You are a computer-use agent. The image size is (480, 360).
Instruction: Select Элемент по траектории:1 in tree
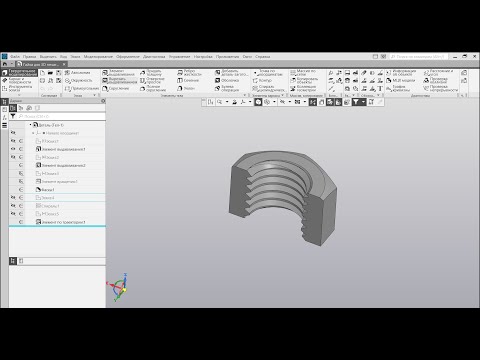click(61, 222)
